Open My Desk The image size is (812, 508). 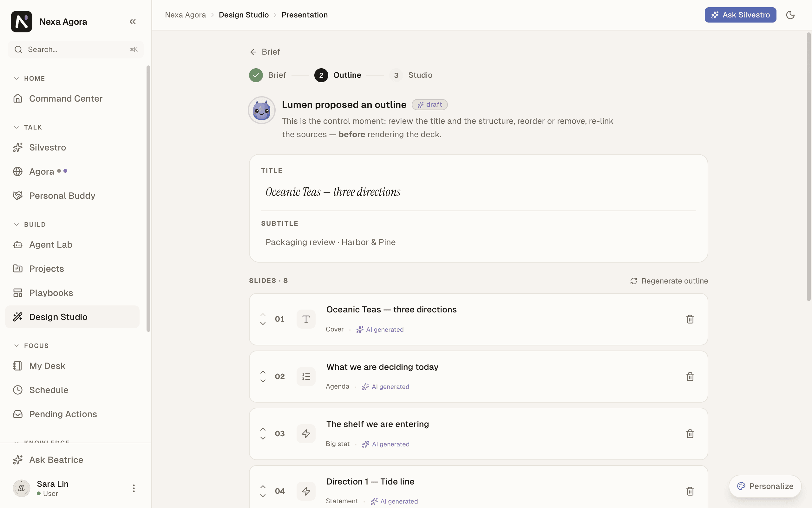click(x=72, y=366)
